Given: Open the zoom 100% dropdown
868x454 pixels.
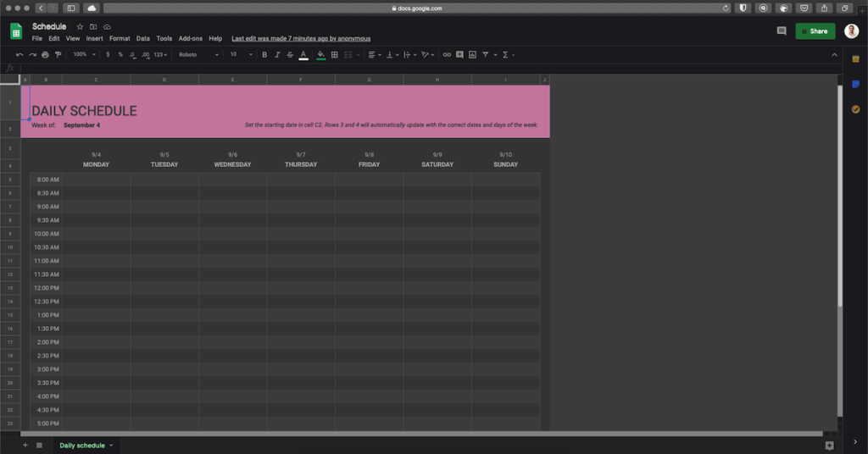Looking at the screenshot, I should 84,55.
